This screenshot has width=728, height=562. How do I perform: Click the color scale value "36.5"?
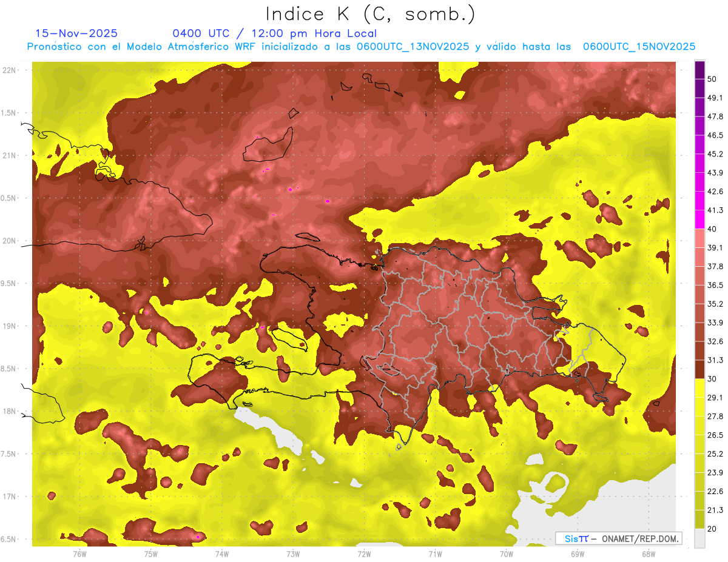point(715,285)
